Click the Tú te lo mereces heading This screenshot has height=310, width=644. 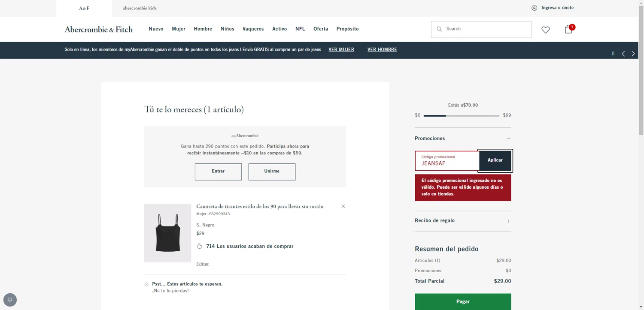coord(194,110)
